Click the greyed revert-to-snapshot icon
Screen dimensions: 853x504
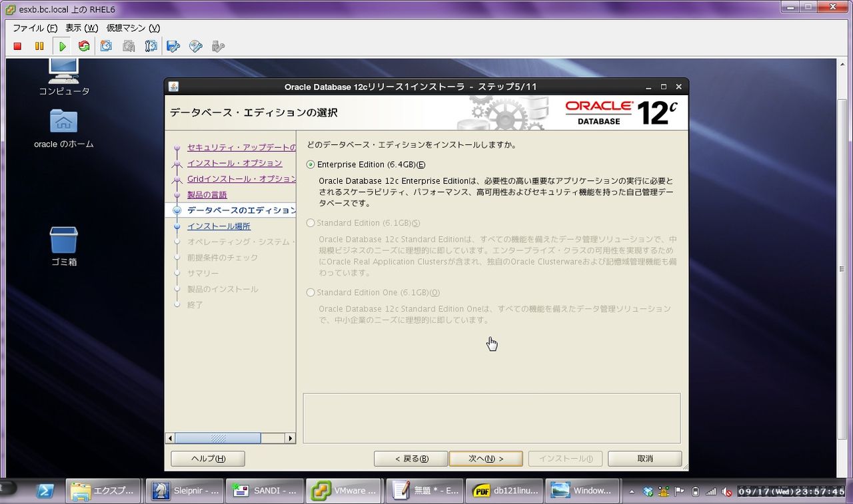coord(129,47)
